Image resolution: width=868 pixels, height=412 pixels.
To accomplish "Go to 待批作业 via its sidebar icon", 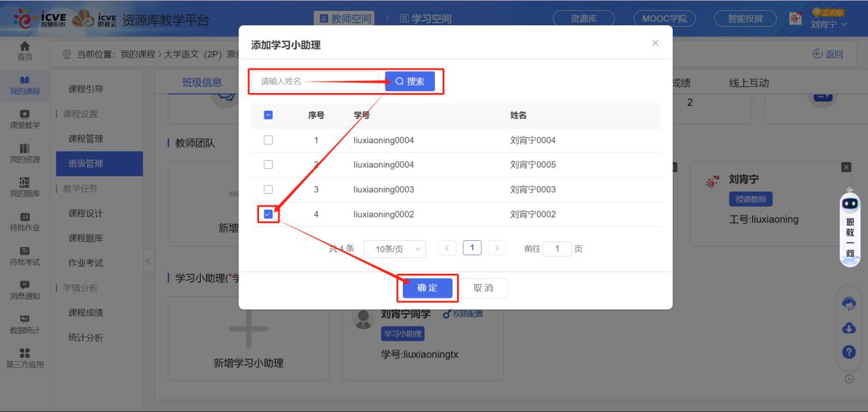I will pyautogui.click(x=25, y=221).
